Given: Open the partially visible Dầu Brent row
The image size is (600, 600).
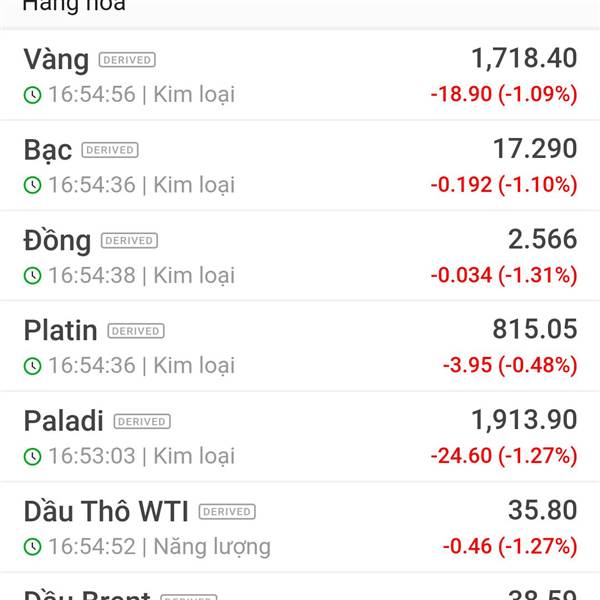Looking at the screenshot, I should [x=300, y=587].
